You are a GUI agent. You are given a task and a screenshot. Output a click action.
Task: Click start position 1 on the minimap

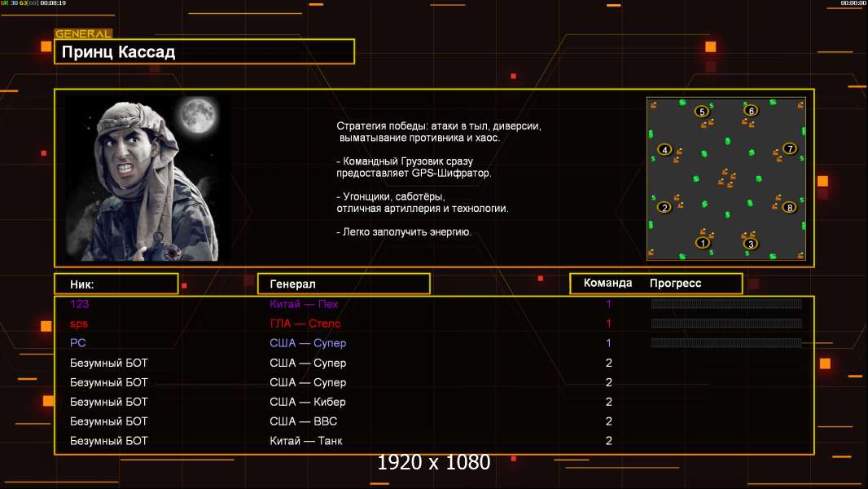[x=702, y=242]
